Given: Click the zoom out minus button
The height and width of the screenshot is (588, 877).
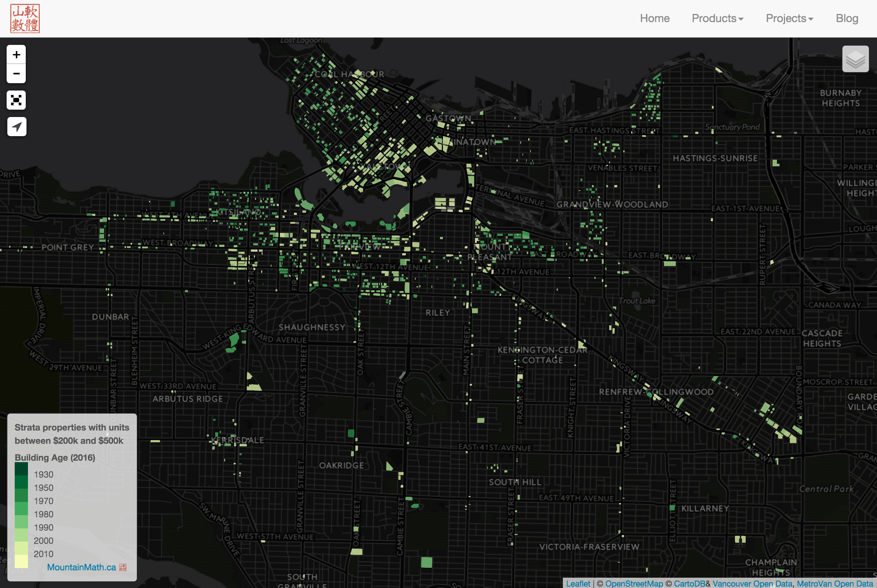Looking at the screenshot, I should [16, 74].
